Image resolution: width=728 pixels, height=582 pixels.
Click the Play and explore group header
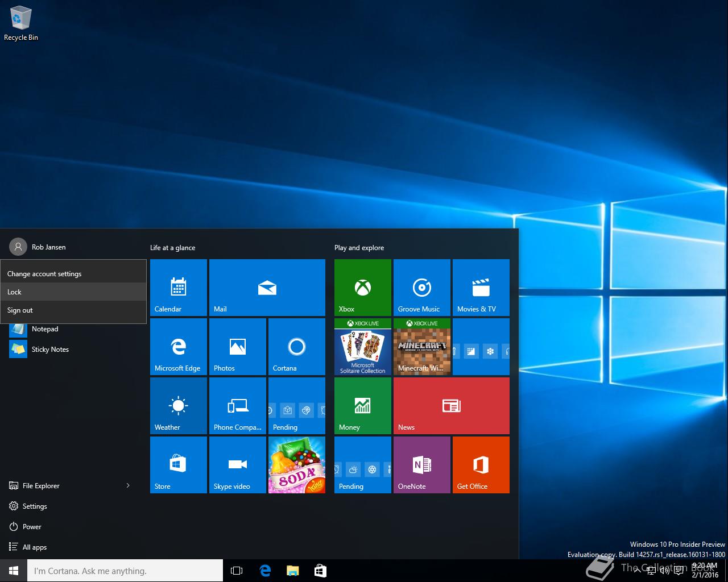(359, 248)
